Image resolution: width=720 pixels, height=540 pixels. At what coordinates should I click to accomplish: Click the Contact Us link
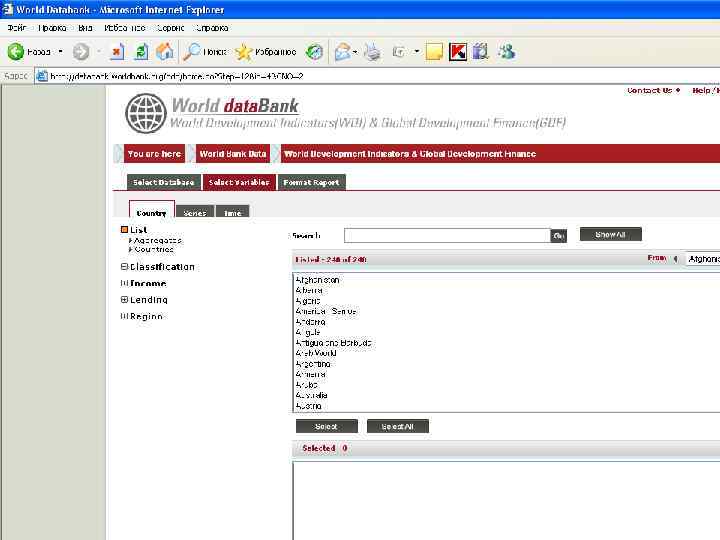pos(650,90)
